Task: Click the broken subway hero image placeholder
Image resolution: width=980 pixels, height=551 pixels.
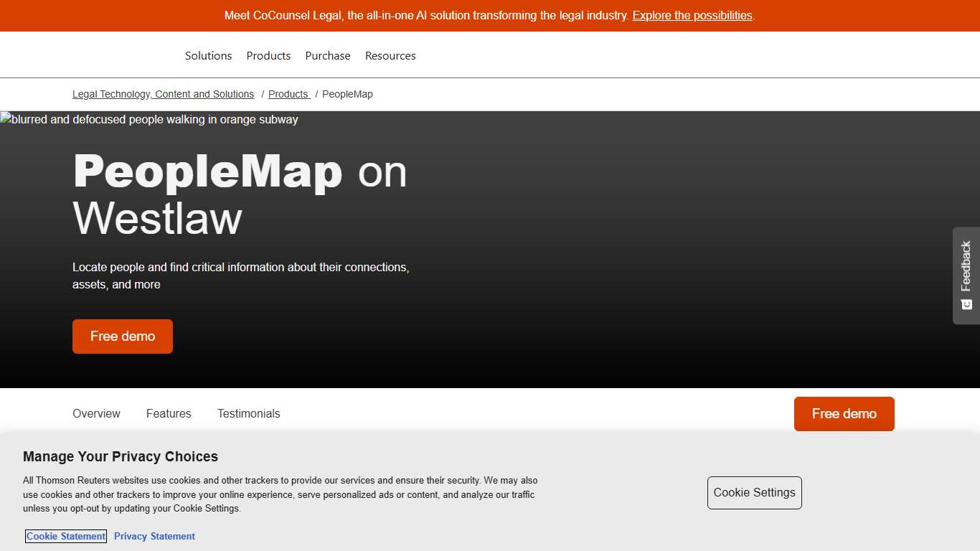Action: coord(150,120)
